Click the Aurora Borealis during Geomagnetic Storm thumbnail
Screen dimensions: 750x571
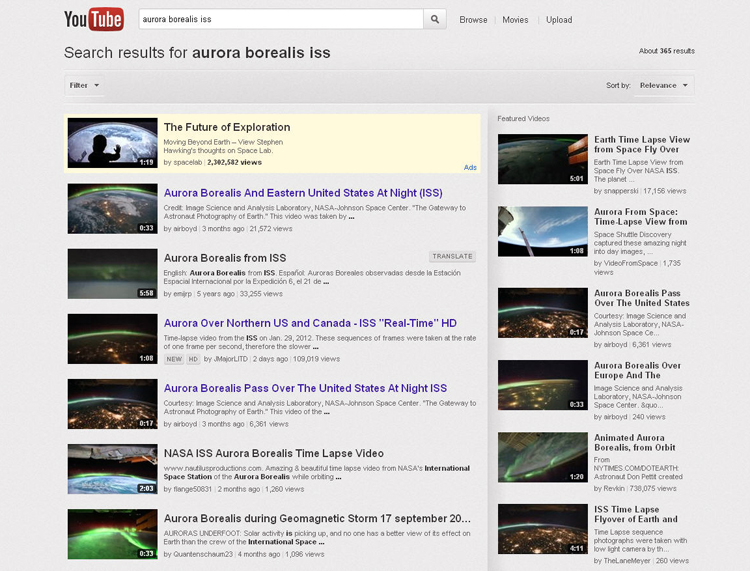[112, 534]
